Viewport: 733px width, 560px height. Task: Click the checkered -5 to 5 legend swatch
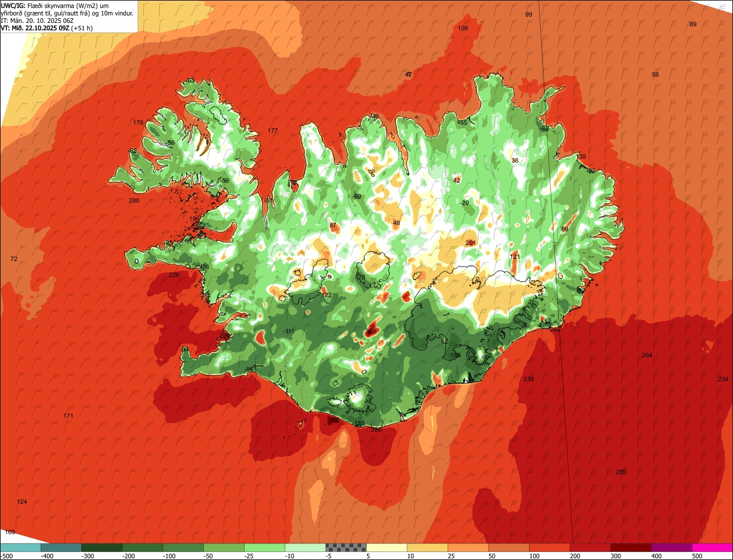[346, 547]
